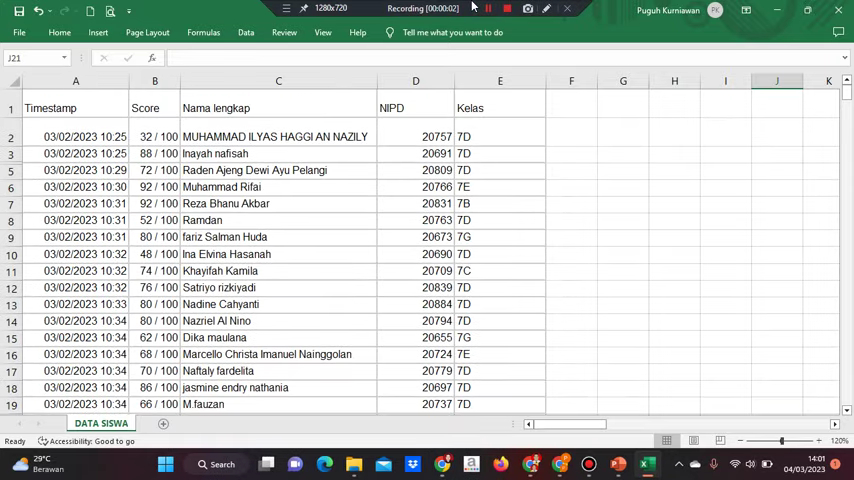Click the Redo arrow icon
Screen dimensions: 854x480
pyautogui.click(x=64, y=11)
